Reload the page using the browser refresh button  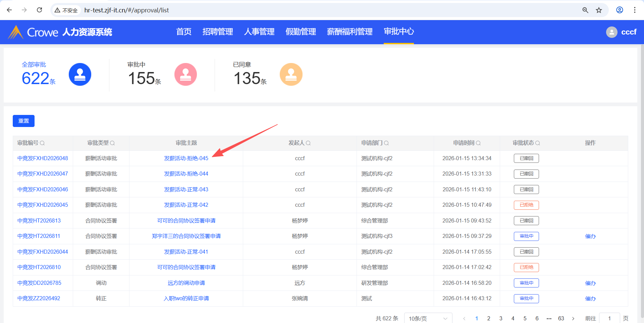(39, 10)
